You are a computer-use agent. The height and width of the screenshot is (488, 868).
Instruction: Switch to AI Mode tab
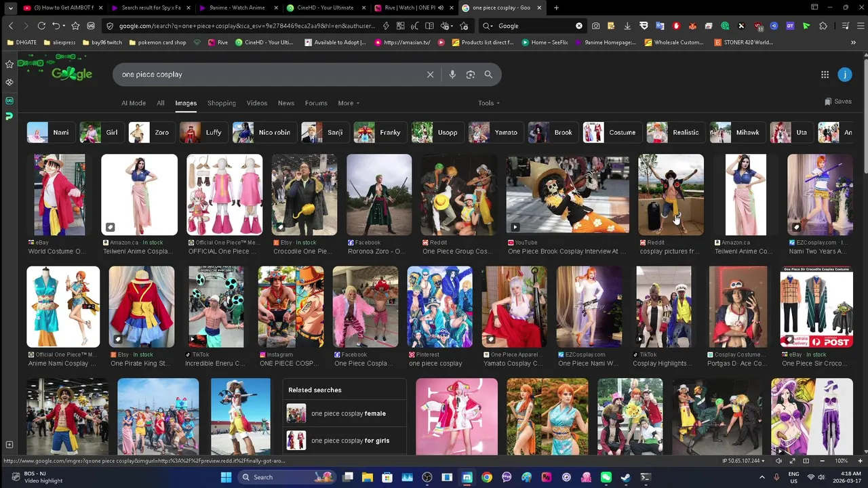[x=134, y=103]
